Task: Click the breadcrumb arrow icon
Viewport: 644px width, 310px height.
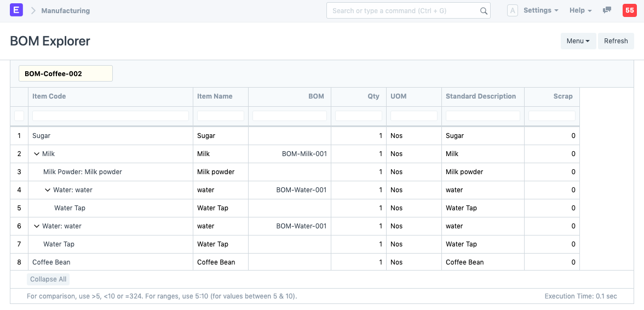Action: 33,10
